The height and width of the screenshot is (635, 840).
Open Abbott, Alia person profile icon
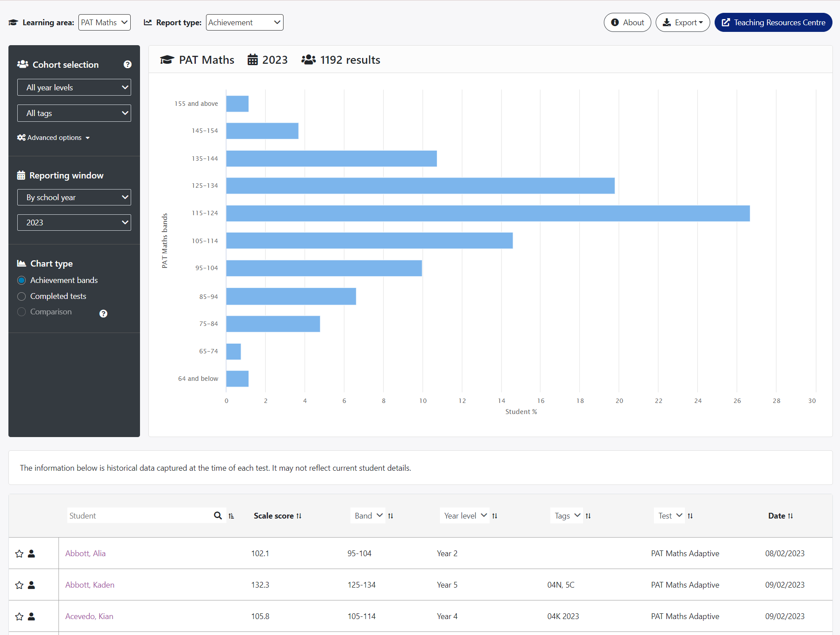pyautogui.click(x=31, y=554)
